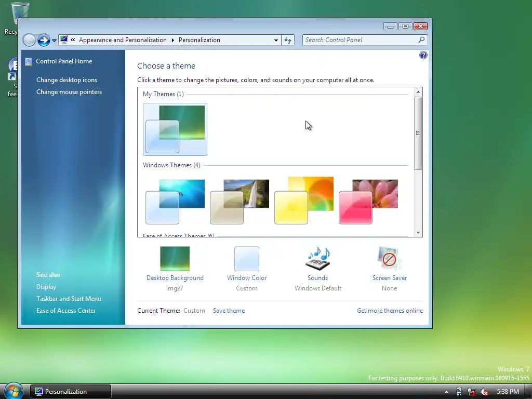Select the waterfall landscape theme
Viewport: 532px width, 399px height.
coord(239,202)
